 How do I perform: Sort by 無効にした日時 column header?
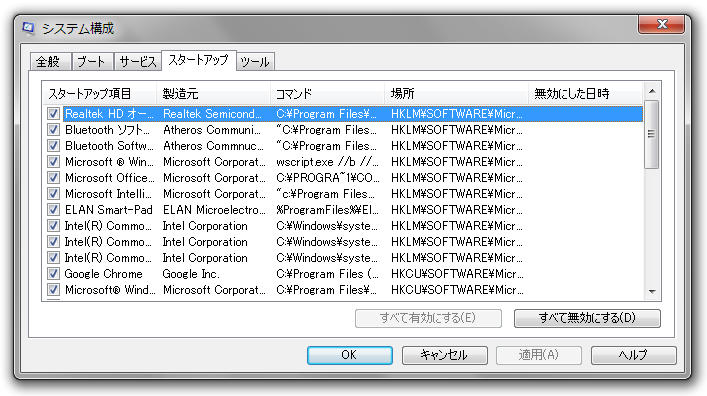coord(585,93)
